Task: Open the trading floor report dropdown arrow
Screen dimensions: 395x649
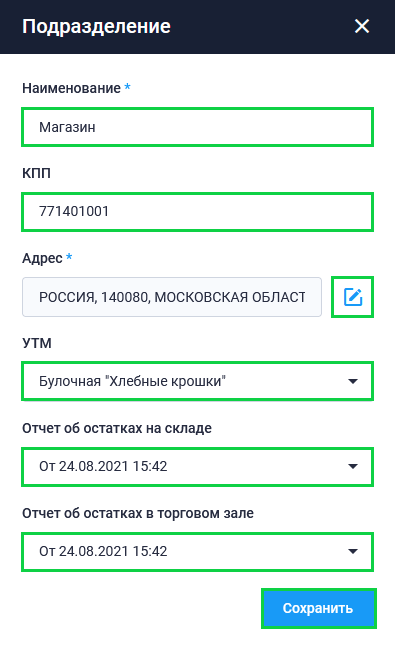Action: pos(353,551)
